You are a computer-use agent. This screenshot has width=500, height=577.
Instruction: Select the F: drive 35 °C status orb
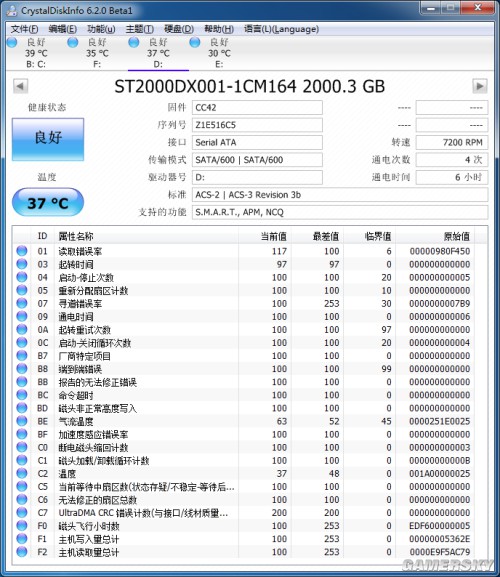[x=73, y=42]
